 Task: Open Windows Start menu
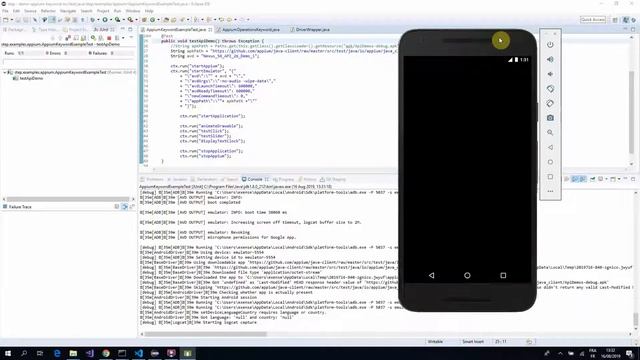pos(8,353)
